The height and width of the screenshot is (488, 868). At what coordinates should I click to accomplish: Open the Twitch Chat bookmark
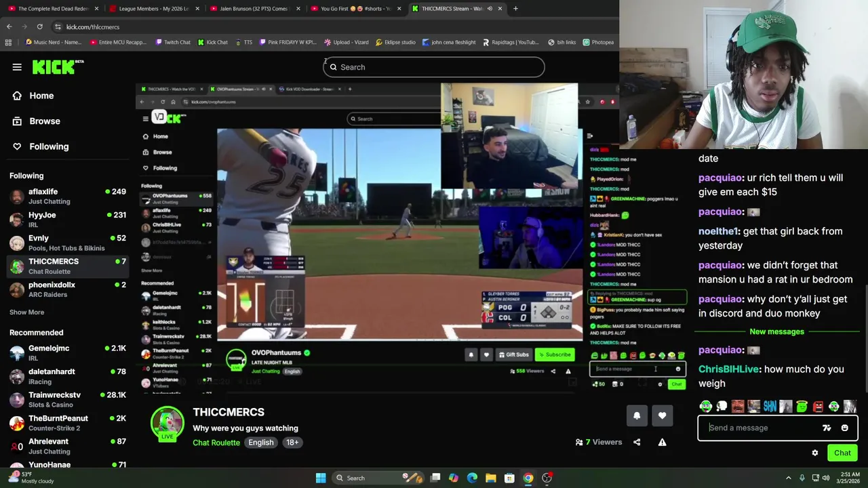pos(172,42)
